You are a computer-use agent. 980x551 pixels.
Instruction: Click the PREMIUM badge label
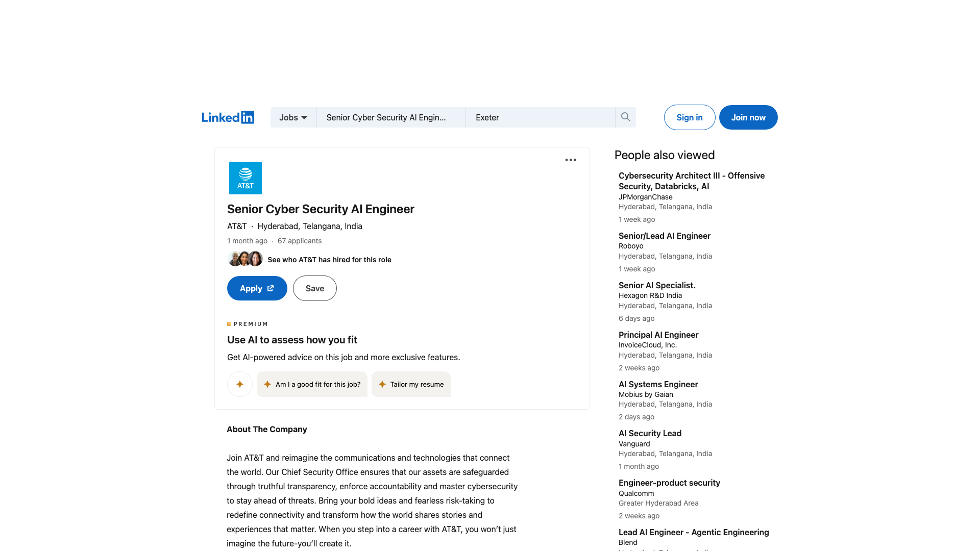(248, 324)
